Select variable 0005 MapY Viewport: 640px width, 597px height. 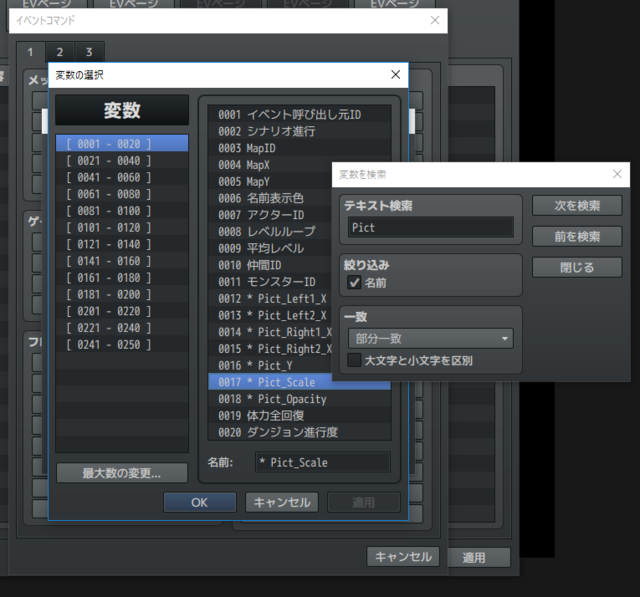point(270,181)
